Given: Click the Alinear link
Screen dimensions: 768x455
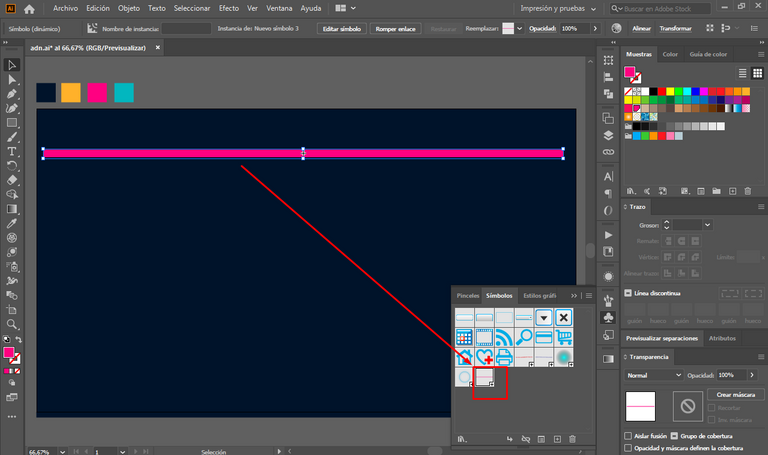Looking at the screenshot, I should pyautogui.click(x=641, y=28).
